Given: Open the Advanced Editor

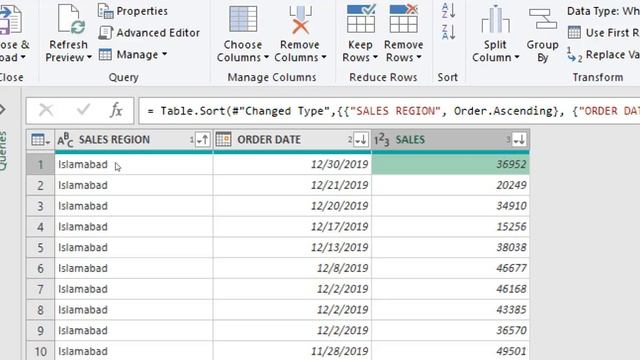Looking at the screenshot, I should pyautogui.click(x=149, y=33).
